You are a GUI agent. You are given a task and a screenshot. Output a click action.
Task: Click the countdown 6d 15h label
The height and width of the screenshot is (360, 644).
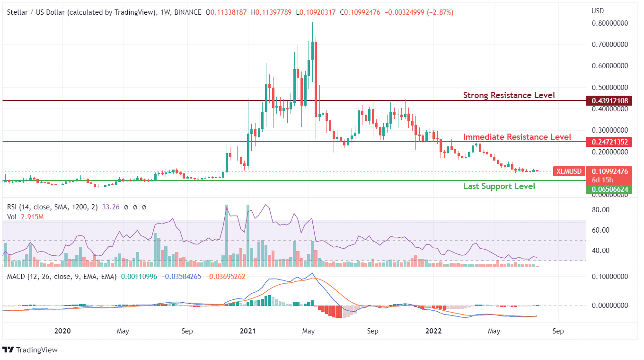[x=602, y=180]
